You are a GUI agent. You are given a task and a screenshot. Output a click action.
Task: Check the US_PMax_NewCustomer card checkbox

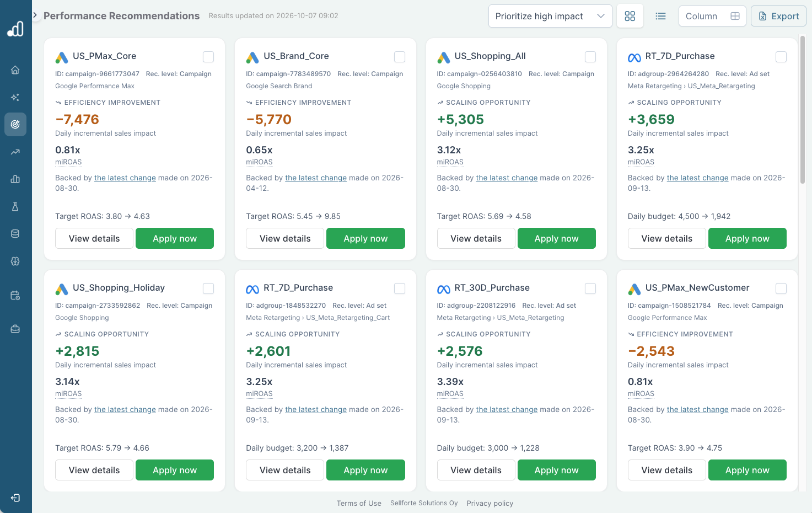pos(781,288)
